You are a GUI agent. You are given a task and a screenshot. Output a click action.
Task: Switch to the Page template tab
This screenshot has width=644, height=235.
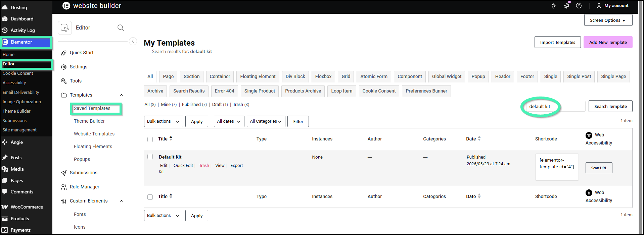(x=168, y=76)
